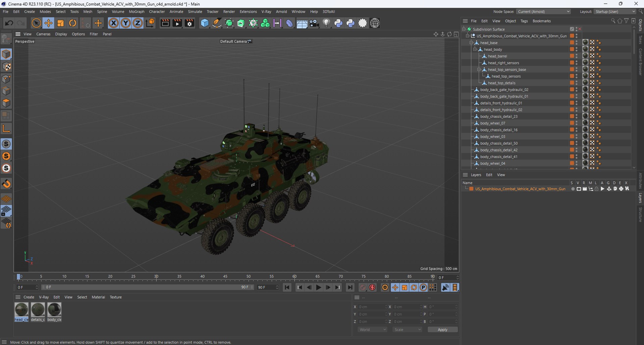This screenshot has height=345, width=644.
Task: Select the body_wheel_07 object row
Action: point(492,123)
